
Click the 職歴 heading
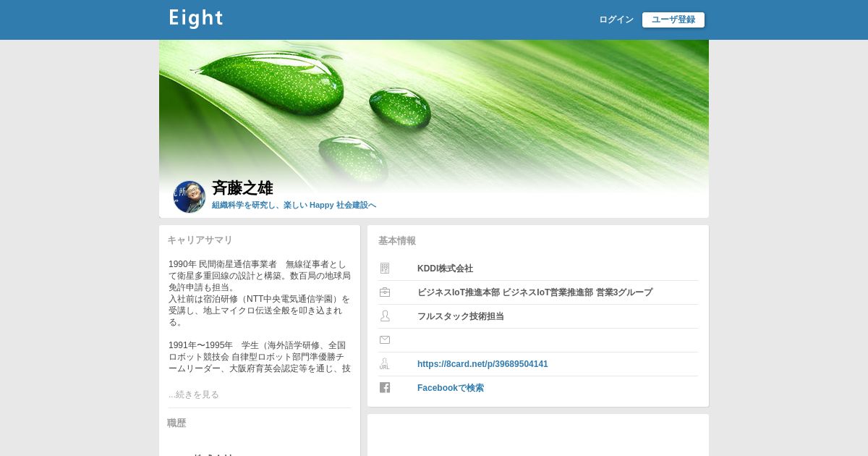click(176, 423)
